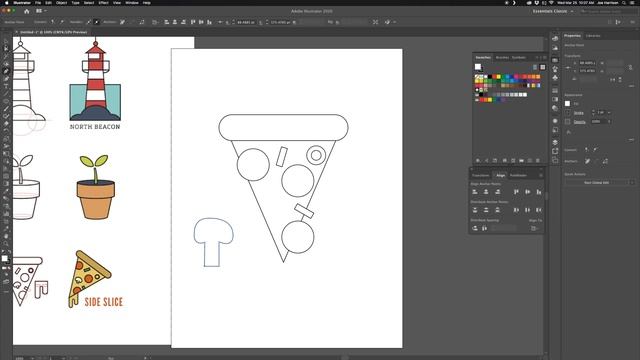Image resolution: width=640 pixels, height=360 pixels.
Task: Click Stroke color swatch in Properties
Action: 567,113
